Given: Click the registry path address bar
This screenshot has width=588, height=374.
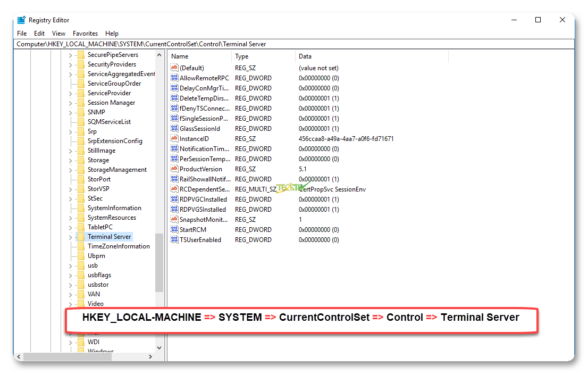Looking at the screenshot, I should [x=292, y=44].
